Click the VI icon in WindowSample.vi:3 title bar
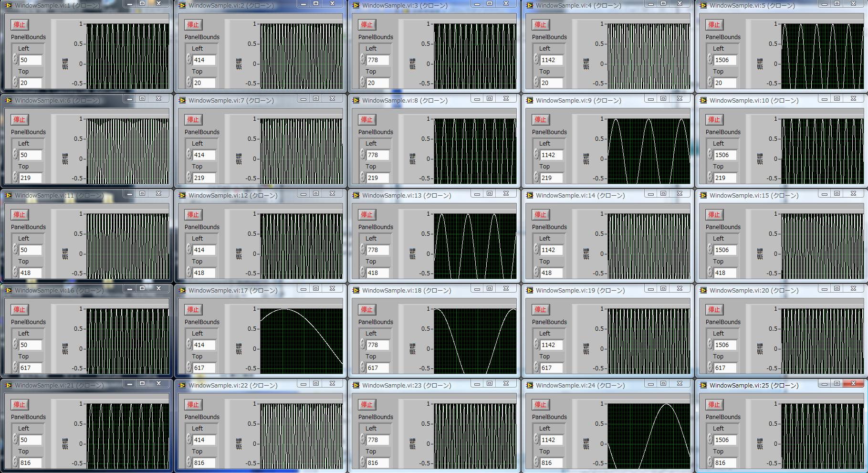This screenshot has height=473, width=868. [x=356, y=6]
